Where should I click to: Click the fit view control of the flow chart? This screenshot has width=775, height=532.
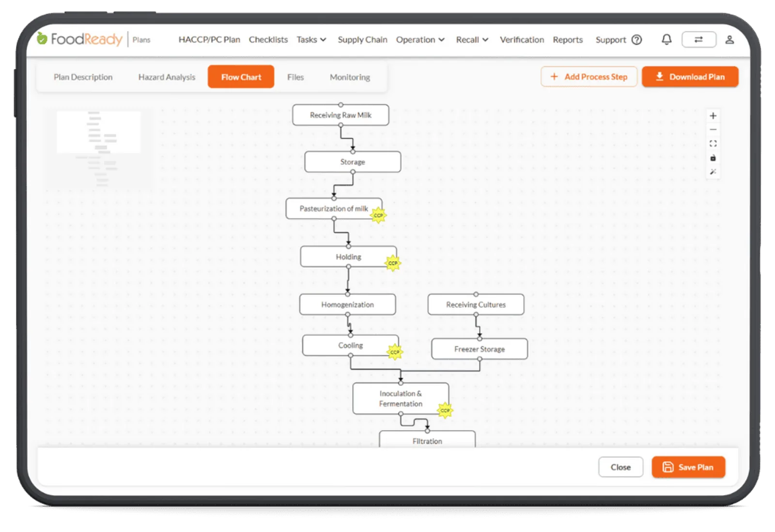coord(713,143)
